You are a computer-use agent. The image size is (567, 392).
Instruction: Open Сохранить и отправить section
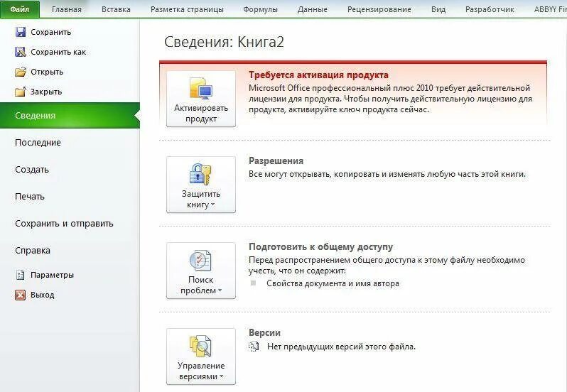tap(64, 224)
